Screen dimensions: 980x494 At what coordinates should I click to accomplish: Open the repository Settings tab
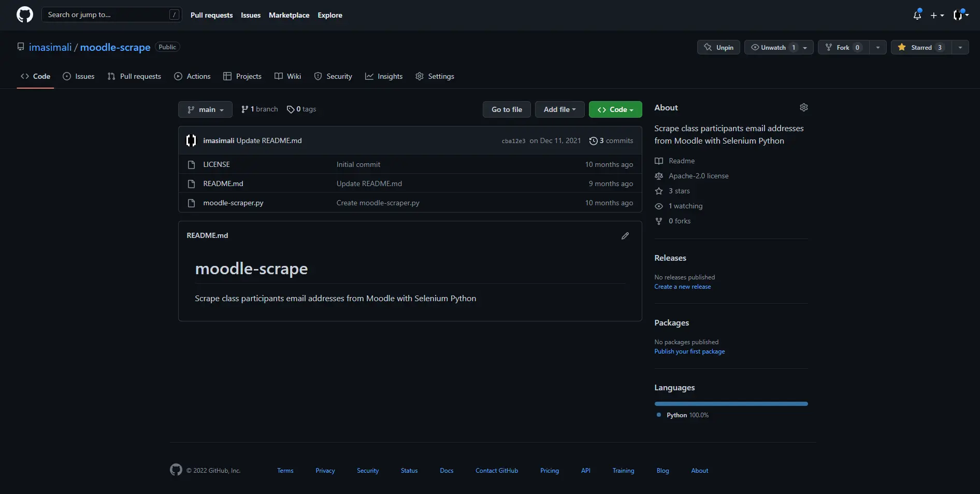435,76
